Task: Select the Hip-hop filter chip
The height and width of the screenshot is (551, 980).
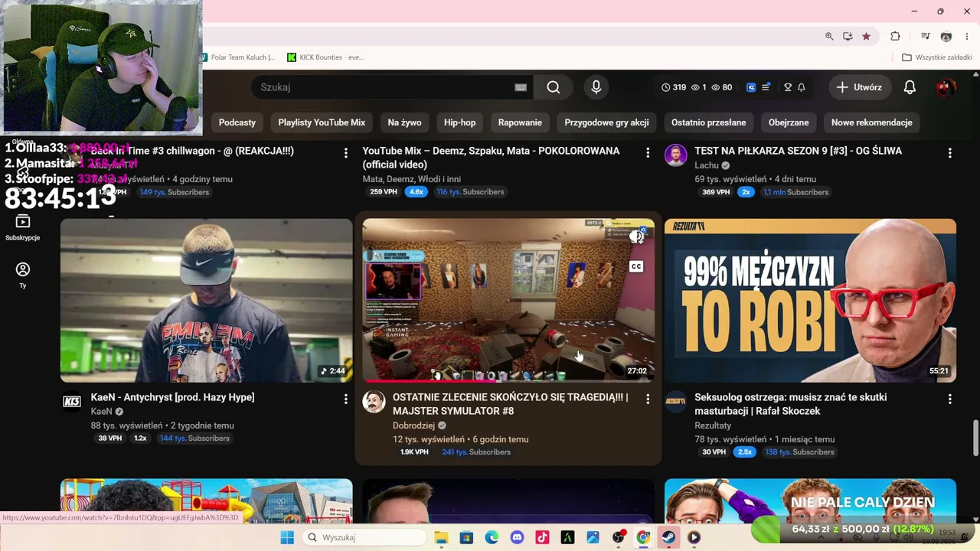Action: coord(459,122)
